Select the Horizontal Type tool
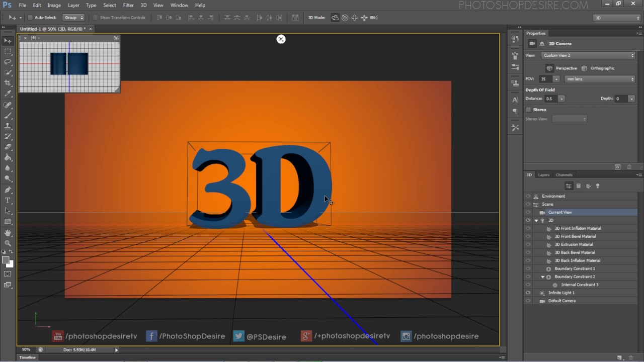This screenshot has height=362, width=644. pos(8,200)
